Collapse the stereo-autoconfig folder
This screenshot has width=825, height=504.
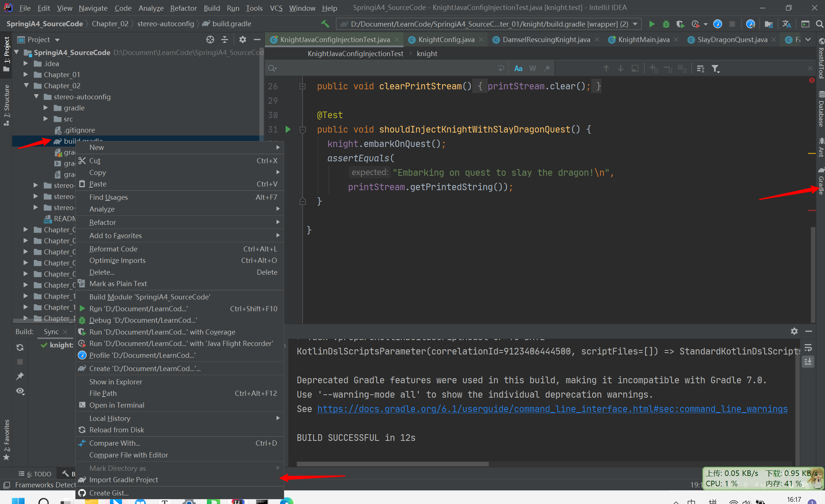(36, 97)
